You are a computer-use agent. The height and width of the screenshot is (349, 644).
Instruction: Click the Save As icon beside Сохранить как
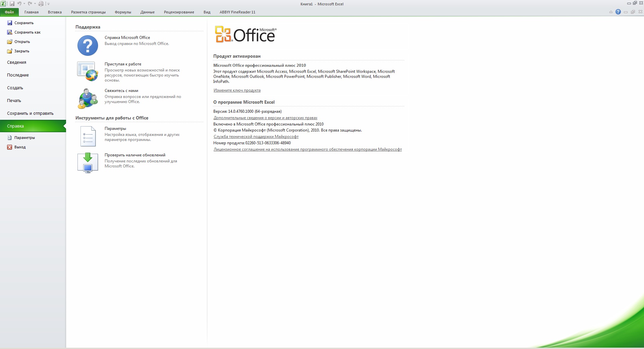[10, 32]
